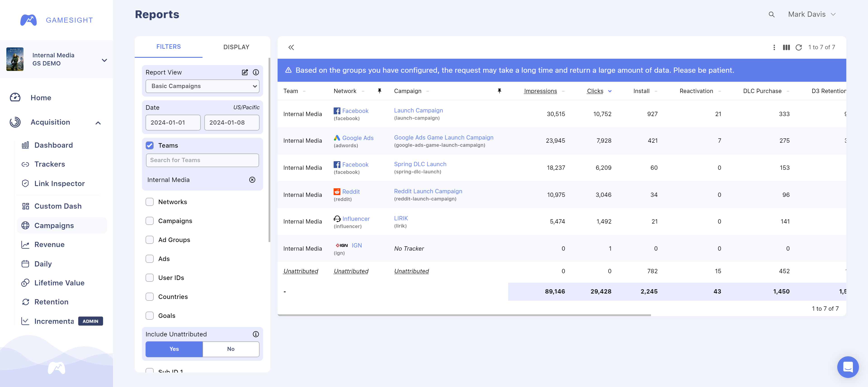868x387 pixels.
Task: Click the Custom Dash grid icon
Action: point(25,206)
